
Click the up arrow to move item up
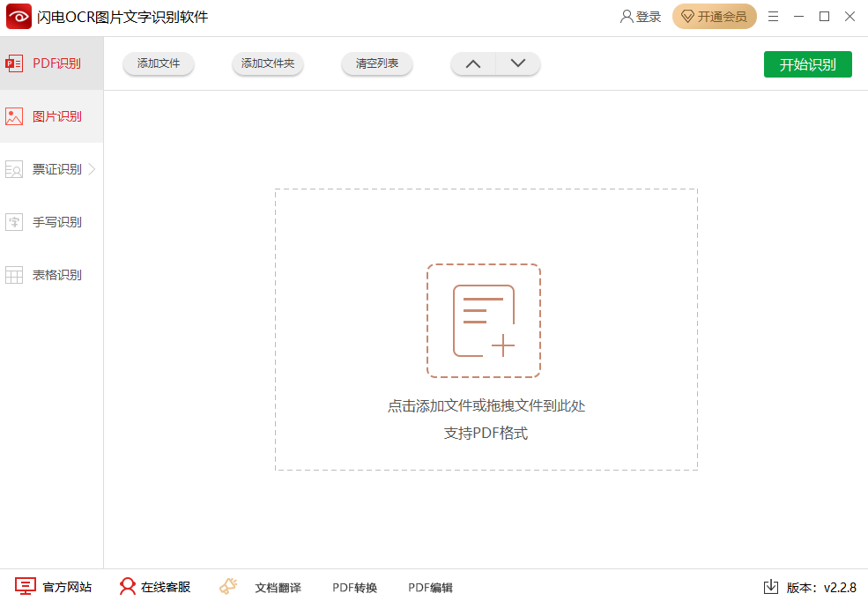[x=473, y=63]
